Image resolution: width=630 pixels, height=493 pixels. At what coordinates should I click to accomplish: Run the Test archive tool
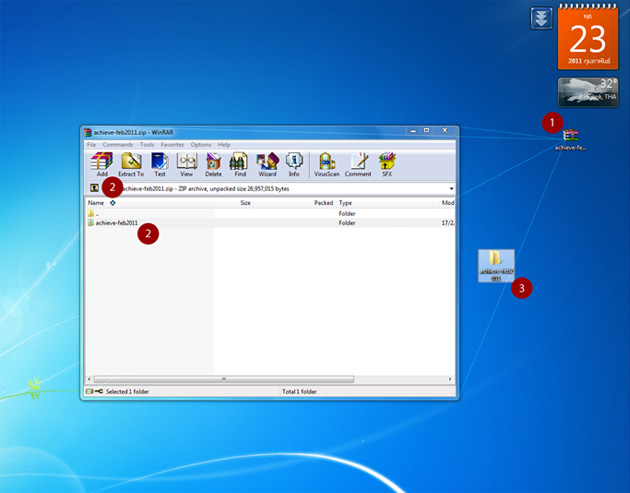(x=160, y=164)
